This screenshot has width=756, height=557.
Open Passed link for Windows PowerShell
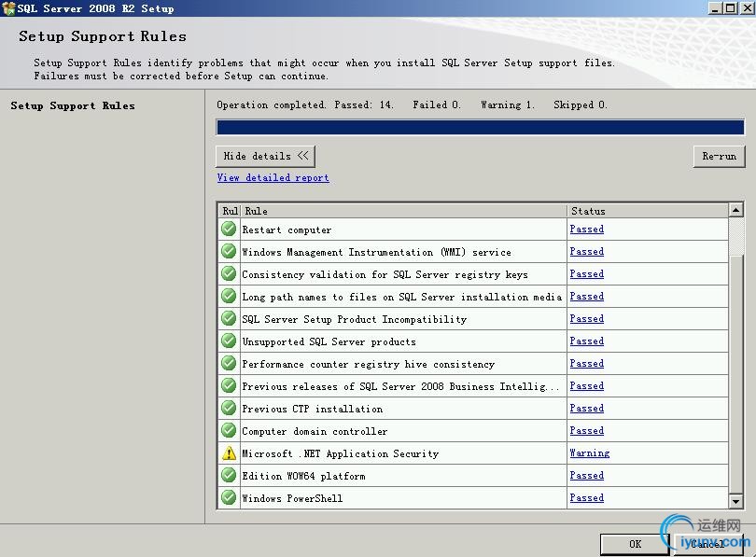(x=586, y=497)
